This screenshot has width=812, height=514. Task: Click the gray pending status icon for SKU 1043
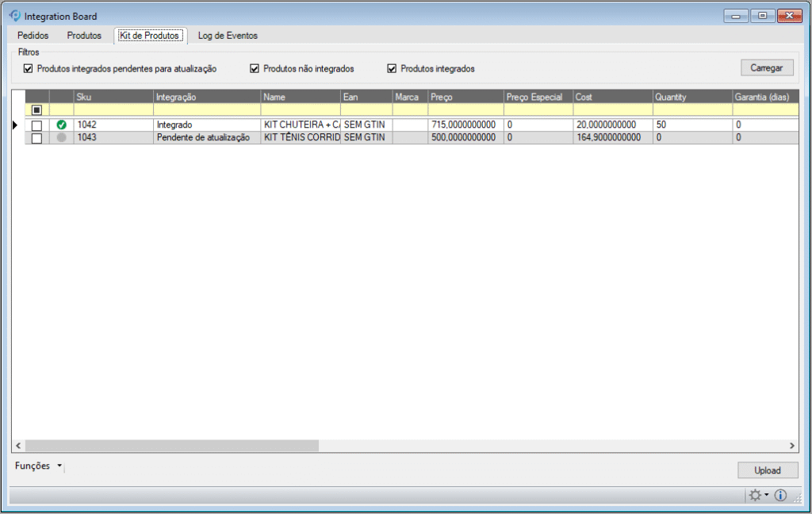[62, 137]
